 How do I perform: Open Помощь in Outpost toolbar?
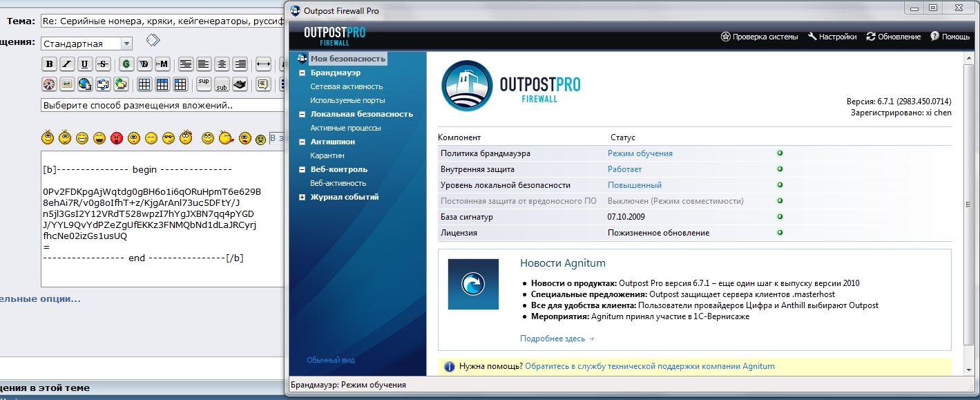(x=950, y=37)
